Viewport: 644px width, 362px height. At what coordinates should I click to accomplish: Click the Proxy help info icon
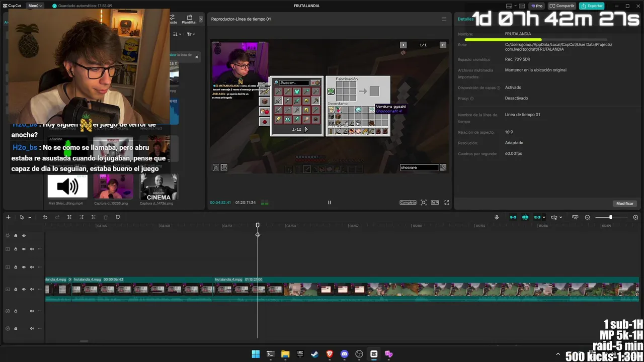[472, 99]
